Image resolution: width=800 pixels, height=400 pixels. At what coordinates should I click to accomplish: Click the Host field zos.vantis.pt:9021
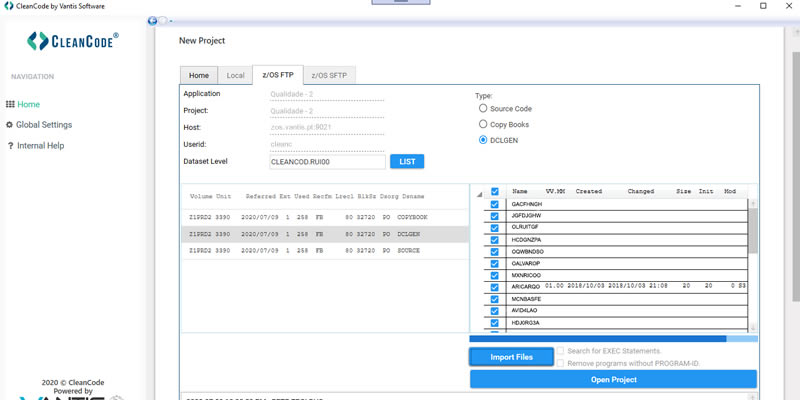(x=327, y=128)
